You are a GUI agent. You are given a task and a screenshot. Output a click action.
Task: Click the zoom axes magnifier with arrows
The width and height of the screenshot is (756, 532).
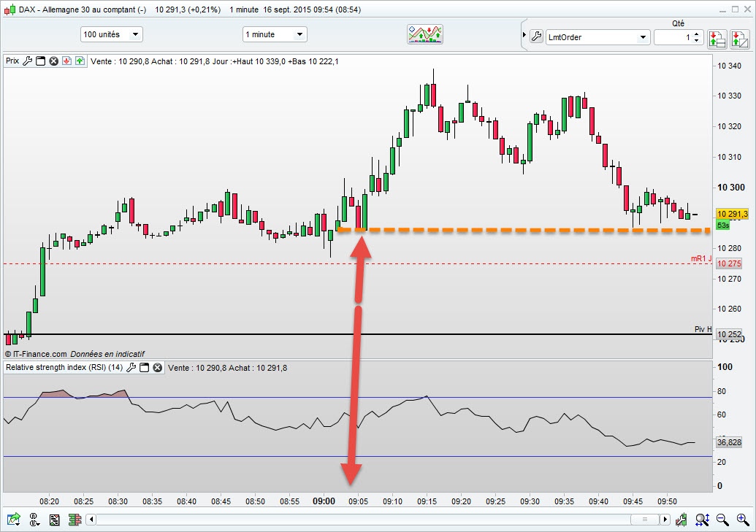(x=703, y=519)
